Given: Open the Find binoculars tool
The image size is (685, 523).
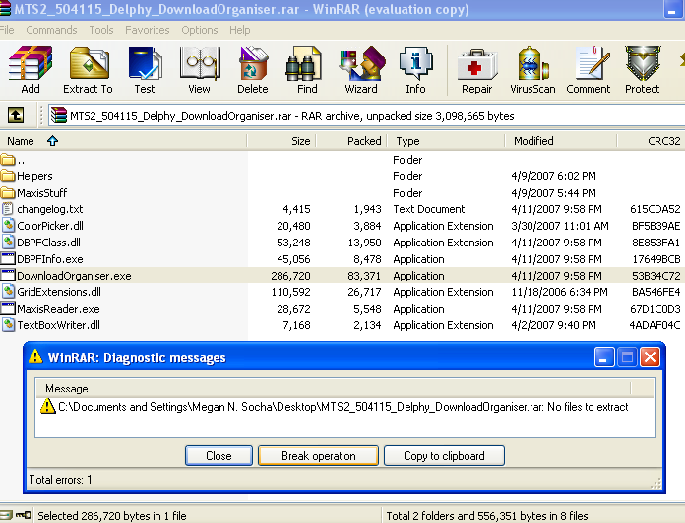Looking at the screenshot, I should coord(307,70).
